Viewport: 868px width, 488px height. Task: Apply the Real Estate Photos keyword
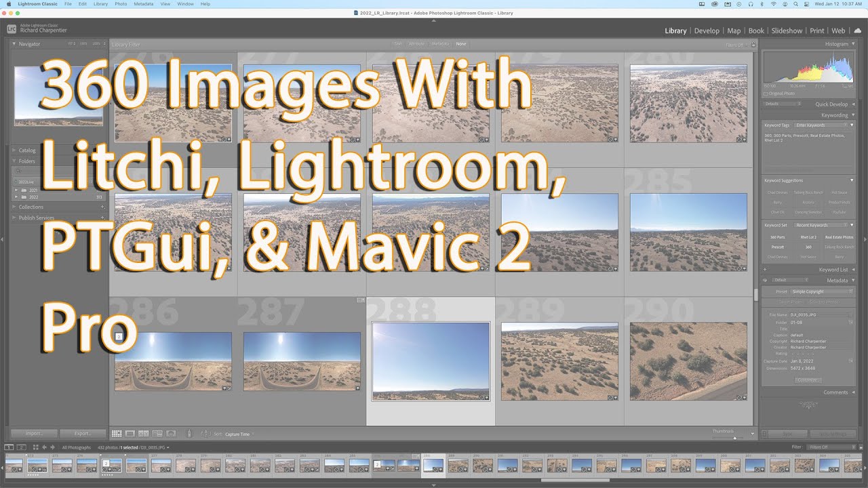pos(840,237)
